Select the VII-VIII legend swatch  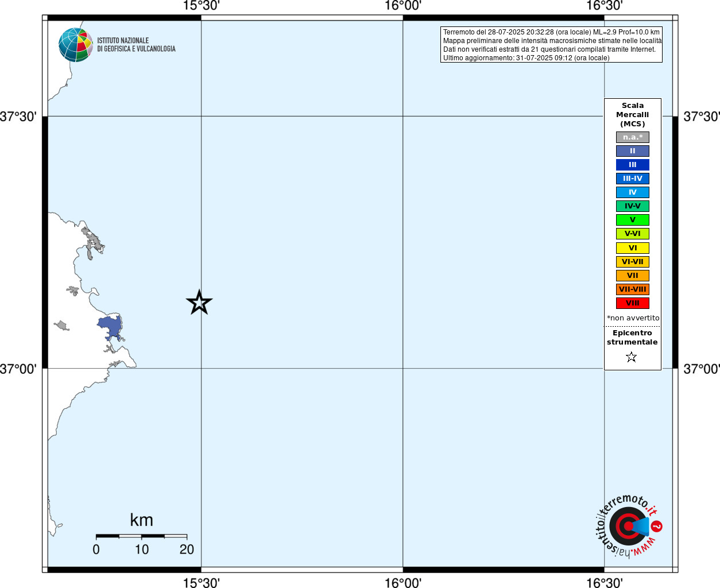pyautogui.click(x=633, y=289)
